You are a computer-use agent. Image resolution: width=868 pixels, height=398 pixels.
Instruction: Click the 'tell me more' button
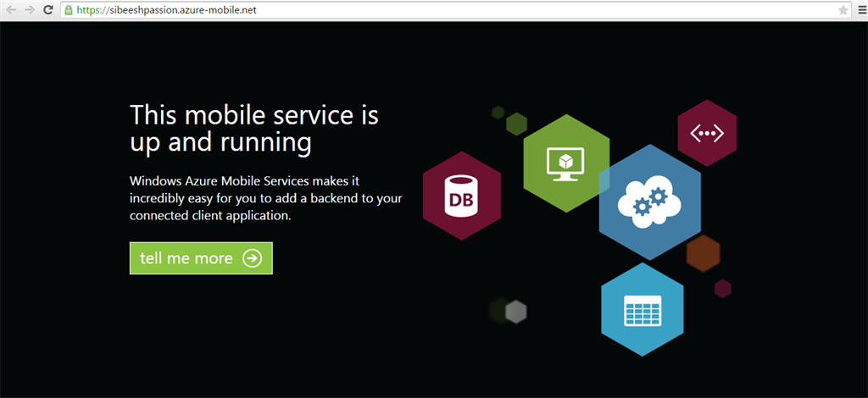[x=201, y=258]
